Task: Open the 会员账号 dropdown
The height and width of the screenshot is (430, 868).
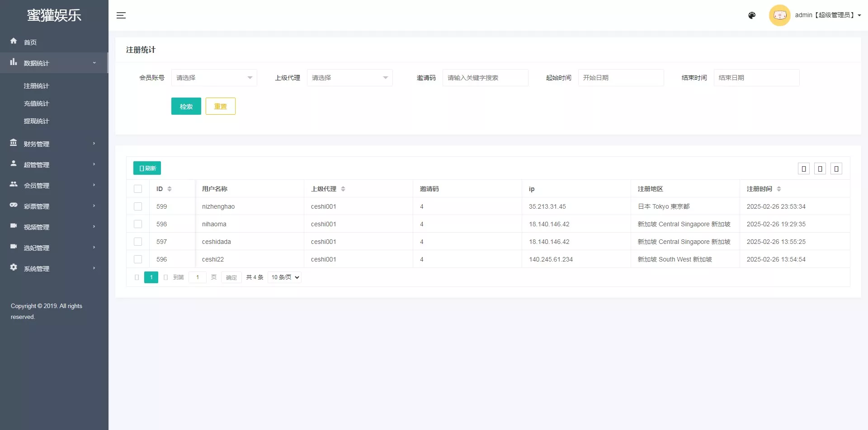Action: pos(214,77)
